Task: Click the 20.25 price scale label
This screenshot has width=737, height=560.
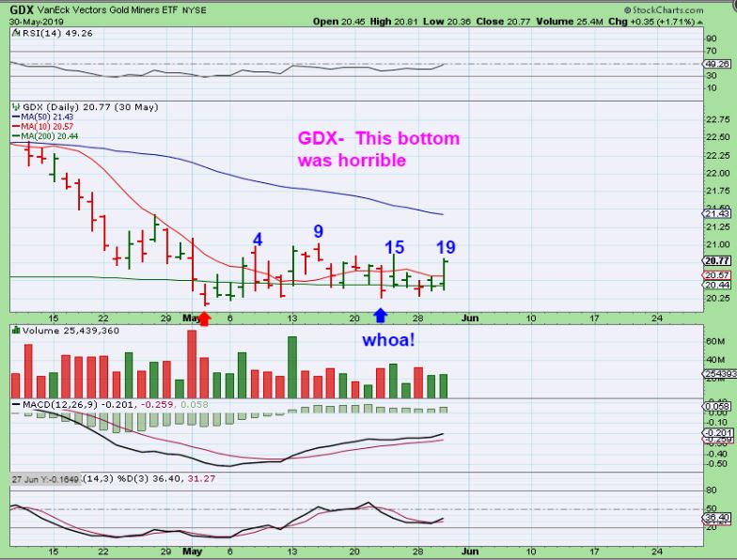Action: pos(718,299)
